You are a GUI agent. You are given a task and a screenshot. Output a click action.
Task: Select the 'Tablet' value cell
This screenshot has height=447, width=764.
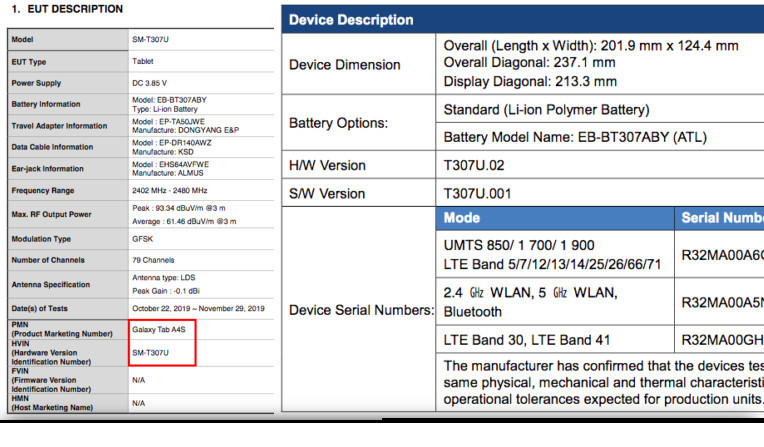point(143,61)
